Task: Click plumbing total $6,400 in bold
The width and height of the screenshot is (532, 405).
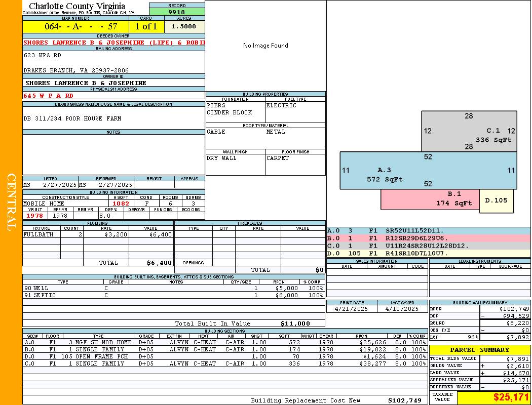Action: 160,263
